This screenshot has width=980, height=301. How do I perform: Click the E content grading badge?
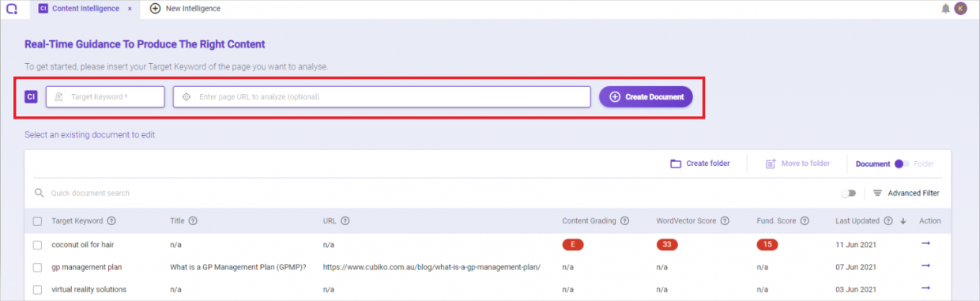(x=573, y=245)
